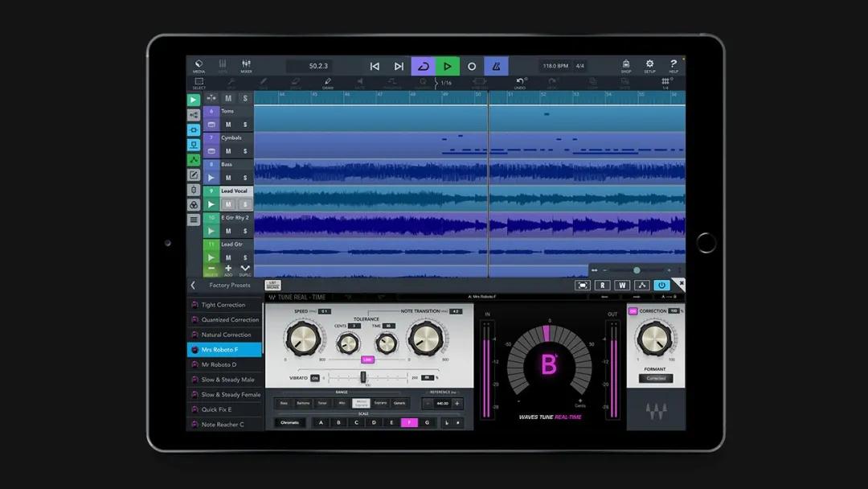Open the Mixer

(247, 66)
